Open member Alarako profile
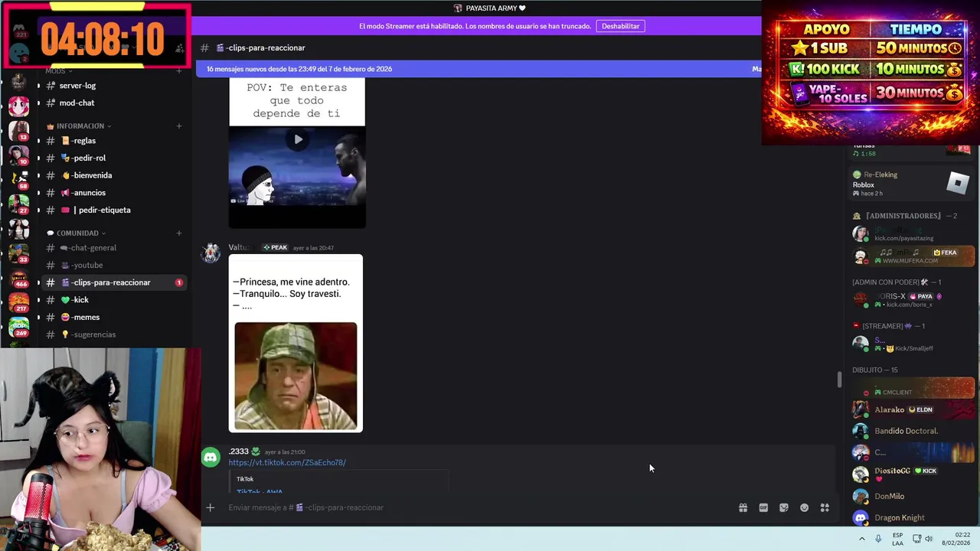The width and height of the screenshot is (980, 551). (x=911, y=409)
